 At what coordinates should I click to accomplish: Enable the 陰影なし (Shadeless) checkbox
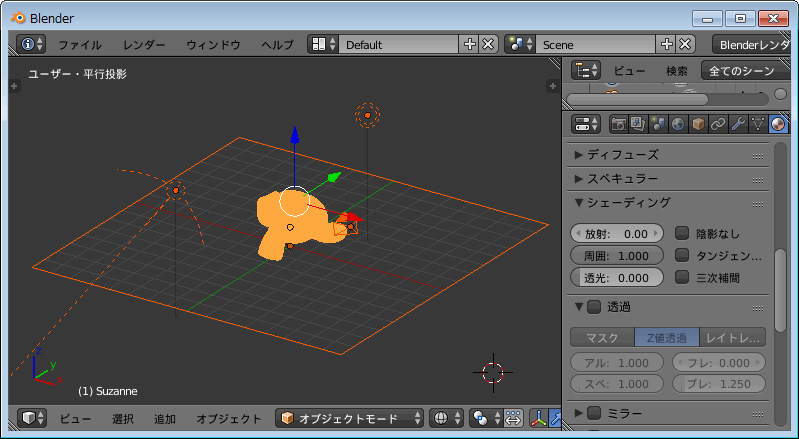[682, 233]
